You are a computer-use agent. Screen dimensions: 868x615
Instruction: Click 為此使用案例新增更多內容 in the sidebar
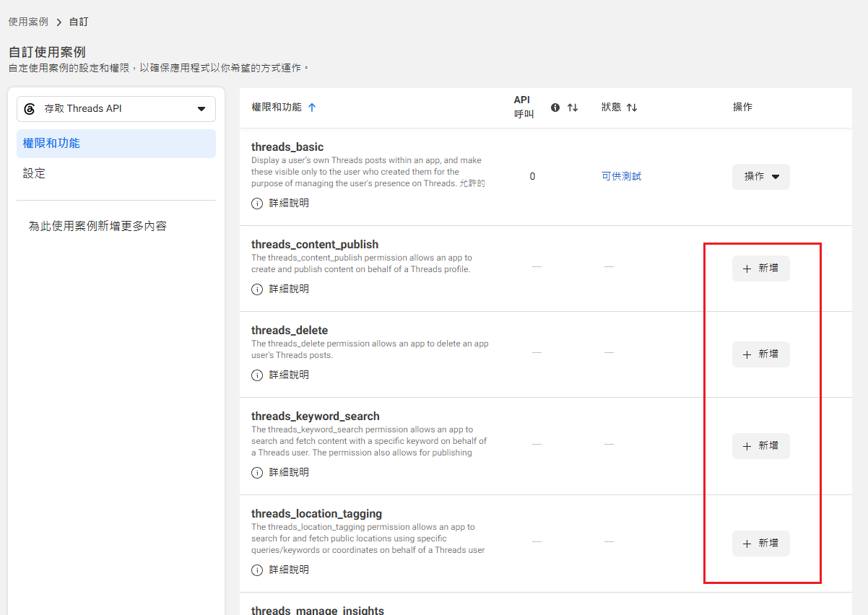tap(97, 226)
